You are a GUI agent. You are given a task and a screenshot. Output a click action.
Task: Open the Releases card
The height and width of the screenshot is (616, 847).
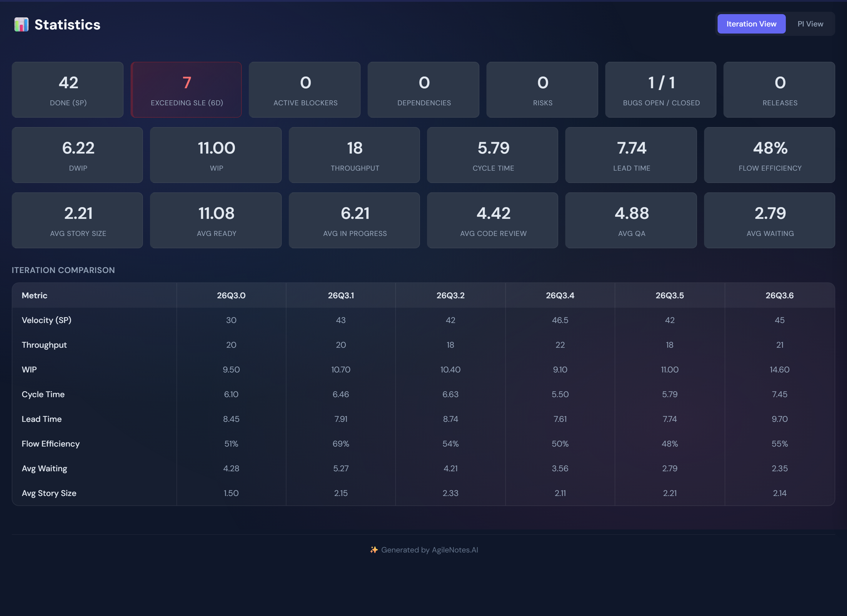pos(779,90)
